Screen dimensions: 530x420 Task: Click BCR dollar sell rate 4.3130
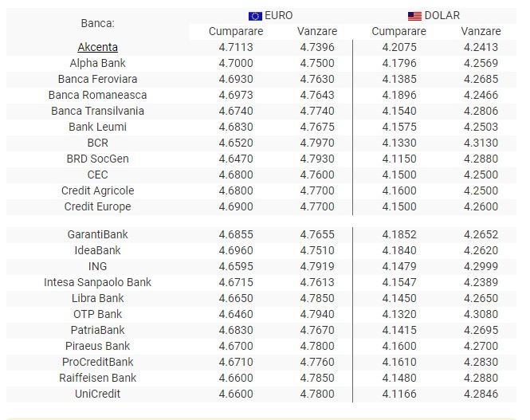[481, 143]
